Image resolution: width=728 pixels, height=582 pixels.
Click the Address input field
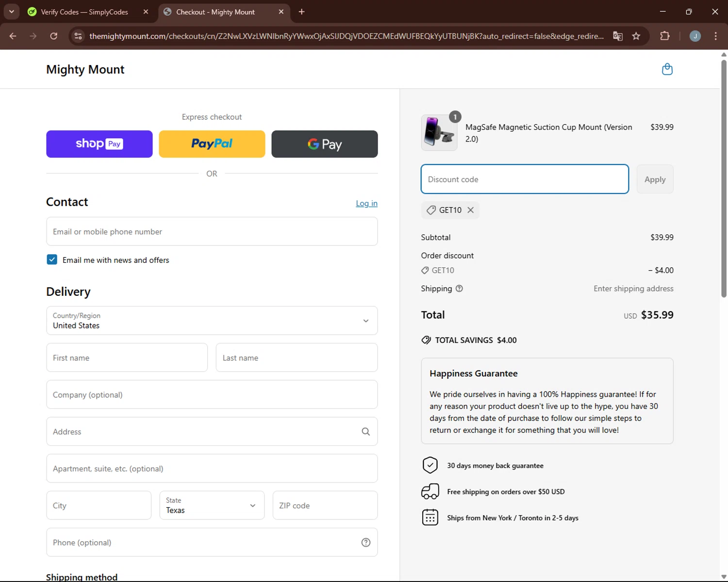coord(212,431)
